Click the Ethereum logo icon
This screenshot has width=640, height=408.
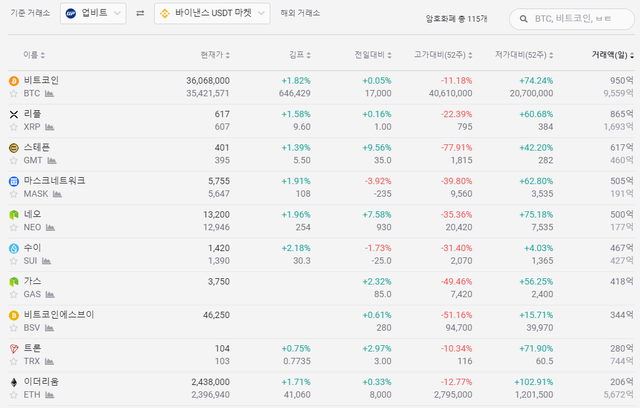[x=14, y=382]
